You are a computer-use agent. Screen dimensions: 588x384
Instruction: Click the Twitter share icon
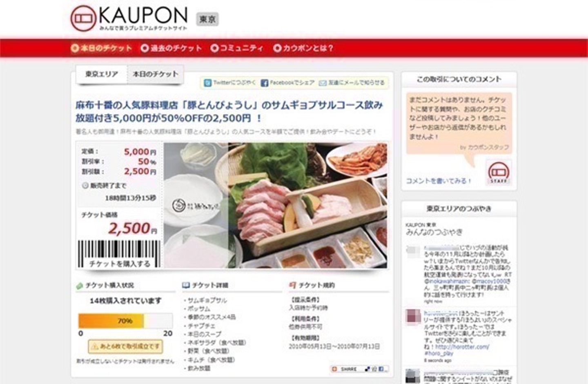tap(207, 83)
